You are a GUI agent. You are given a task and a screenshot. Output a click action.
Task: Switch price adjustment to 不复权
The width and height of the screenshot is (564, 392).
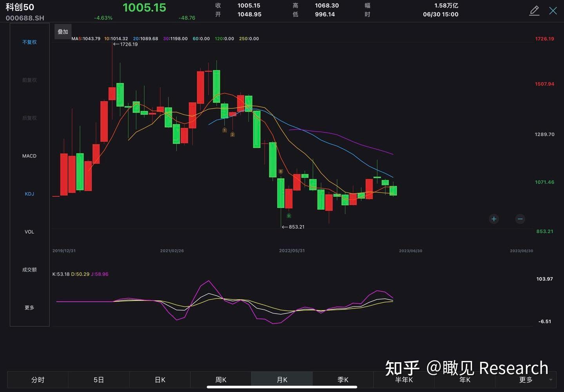click(x=29, y=42)
